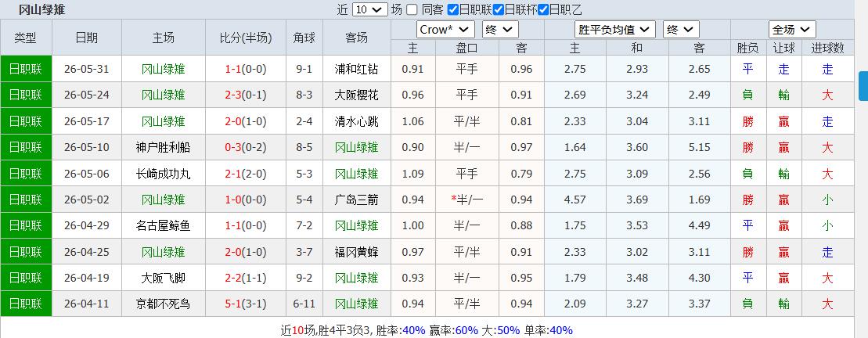Click the 角球 column header
This screenshot has height=338, width=868.
304,38
